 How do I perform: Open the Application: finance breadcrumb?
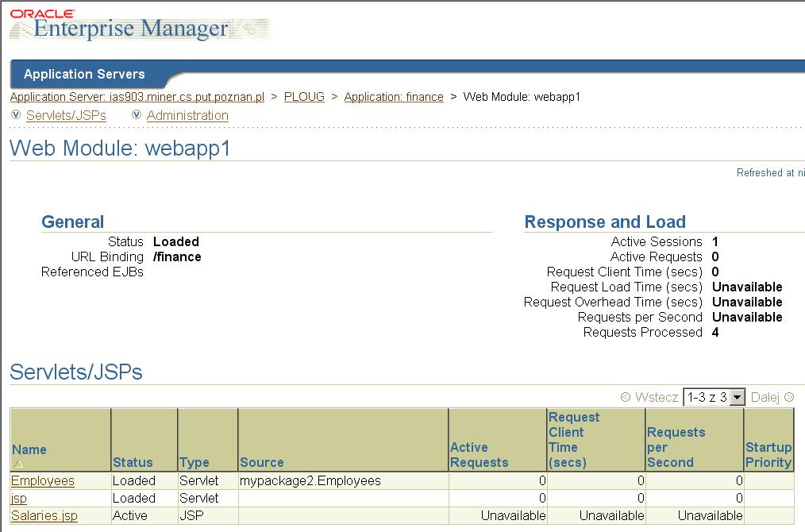tap(394, 97)
